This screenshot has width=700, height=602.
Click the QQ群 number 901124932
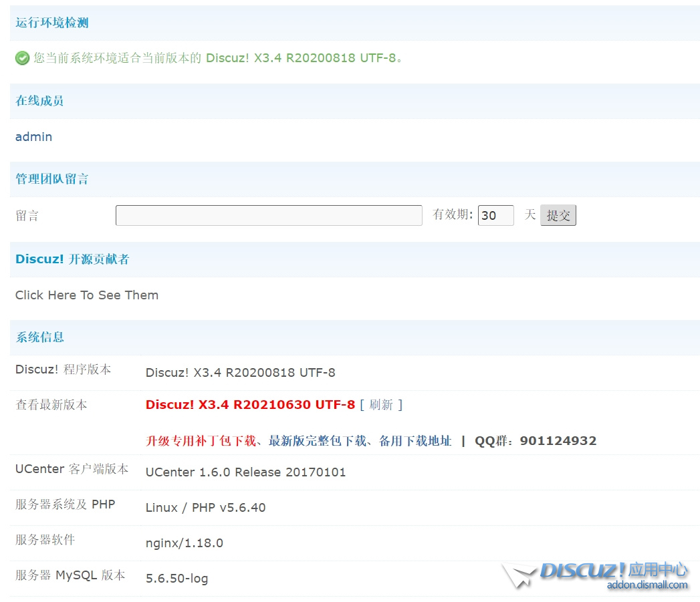point(558,440)
